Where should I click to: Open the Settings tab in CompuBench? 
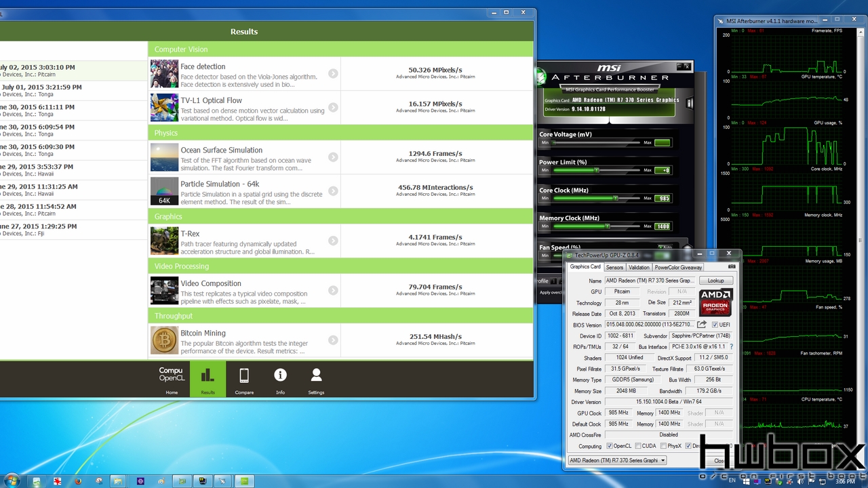coord(316,380)
